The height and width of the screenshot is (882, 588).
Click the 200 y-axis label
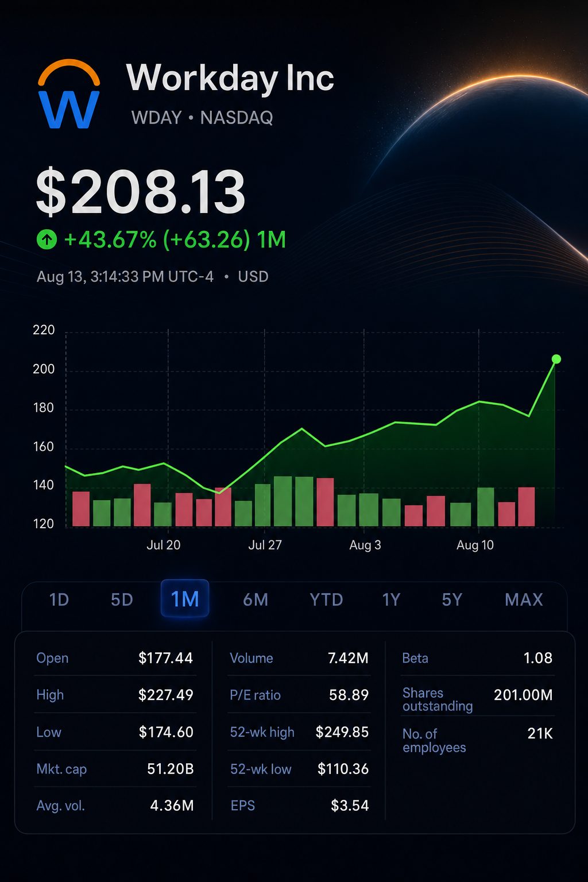(44, 369)
